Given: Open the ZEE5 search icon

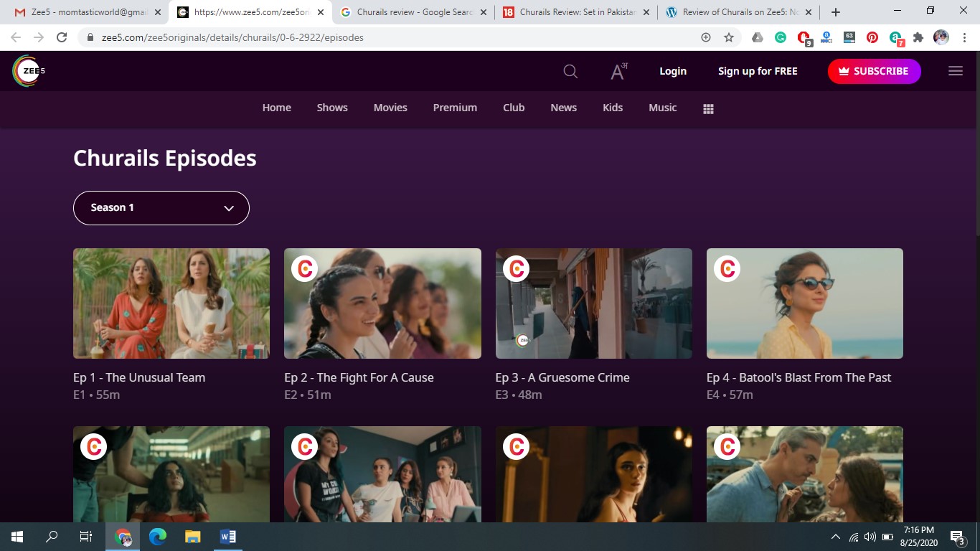Looking at the screenshot, I should pos(570,71).
